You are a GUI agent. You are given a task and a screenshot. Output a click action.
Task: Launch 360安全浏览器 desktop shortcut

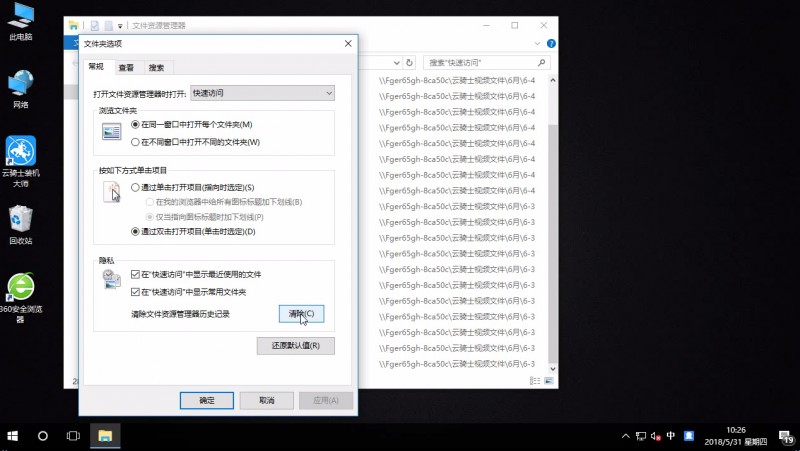tap(20, 298)
